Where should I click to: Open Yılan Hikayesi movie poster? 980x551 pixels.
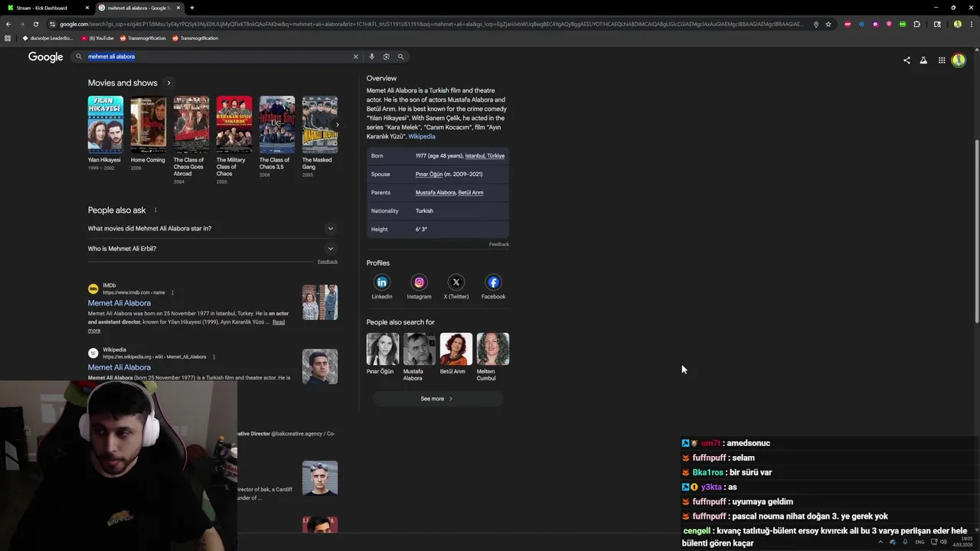(x=106, y=125)
